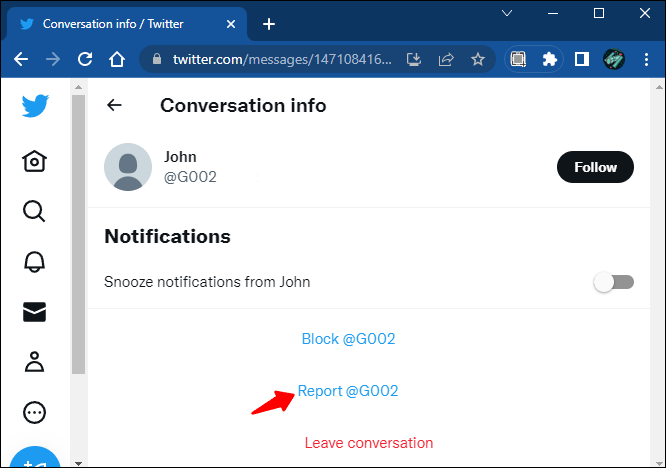Click Leave conversation

click(x=369, y=443)
